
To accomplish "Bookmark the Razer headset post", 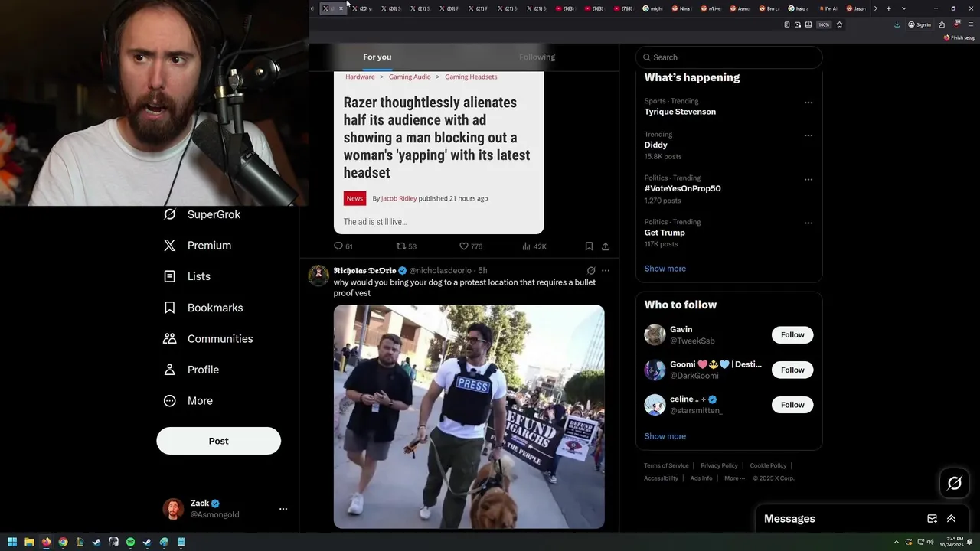I will coord(589,246).
